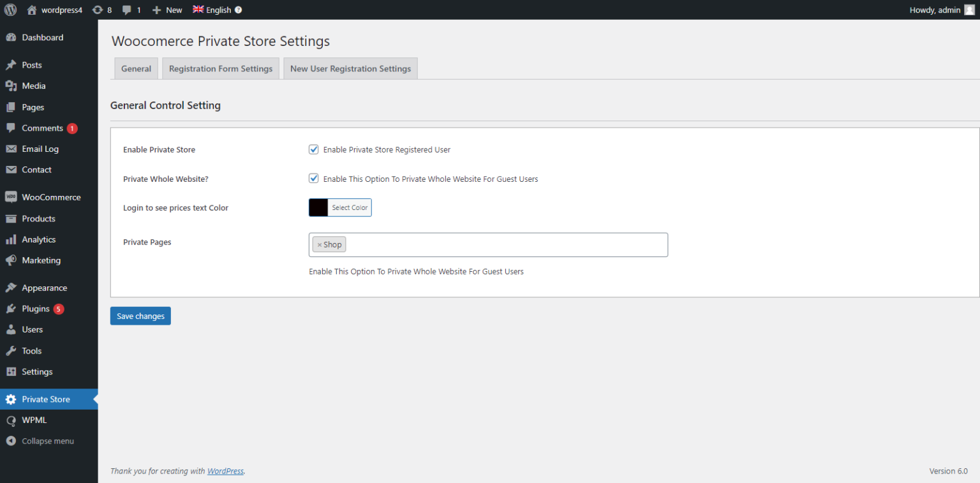Open the Email Log envelope icon
This screenshot has width=980, height=483.
(x=11, y=149)
